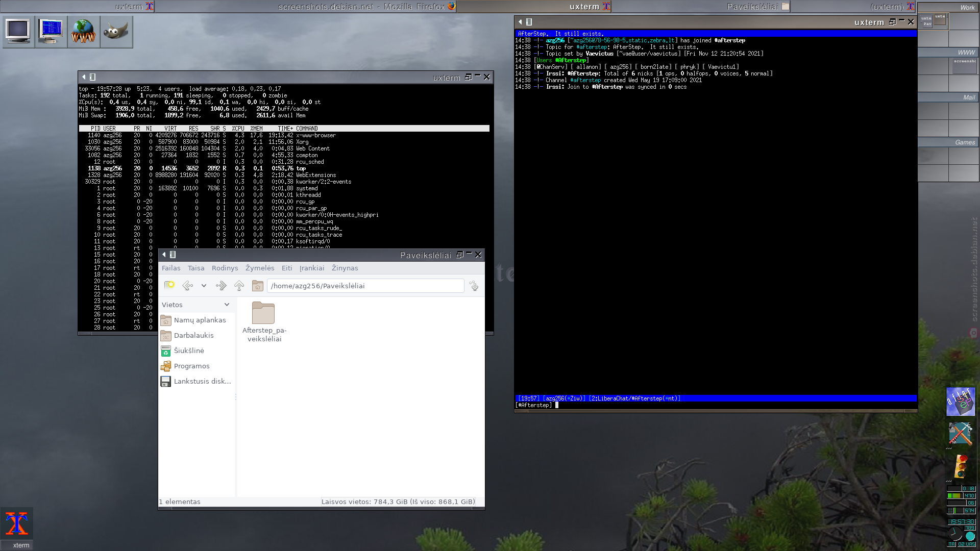Viewport: 980px width, 551px height.
Task: Click the [#Afterstep] IRC input line
Action: point(716,405)
